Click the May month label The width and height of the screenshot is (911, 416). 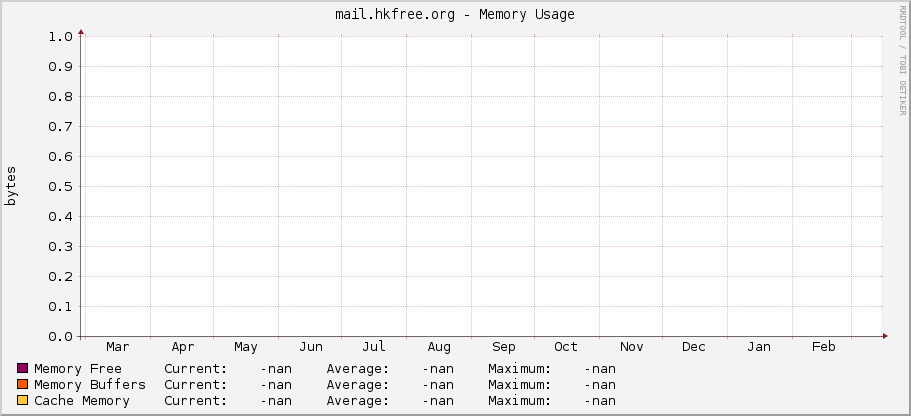pos(246,347)
